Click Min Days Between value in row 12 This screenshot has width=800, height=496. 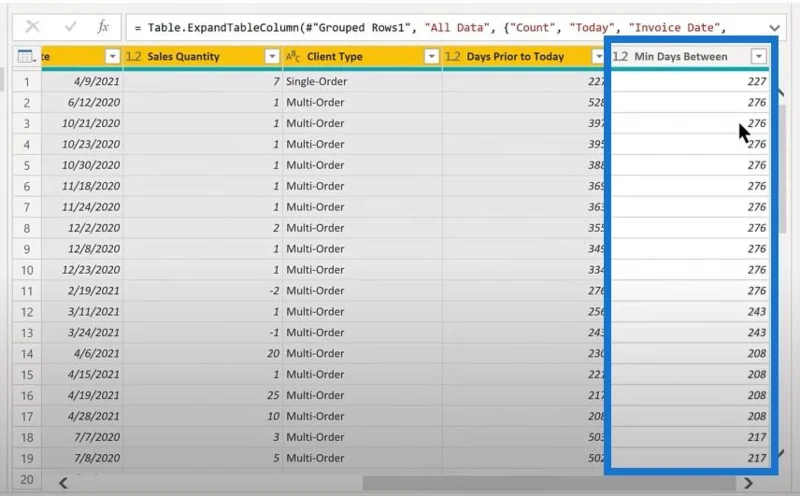(690, 312)
